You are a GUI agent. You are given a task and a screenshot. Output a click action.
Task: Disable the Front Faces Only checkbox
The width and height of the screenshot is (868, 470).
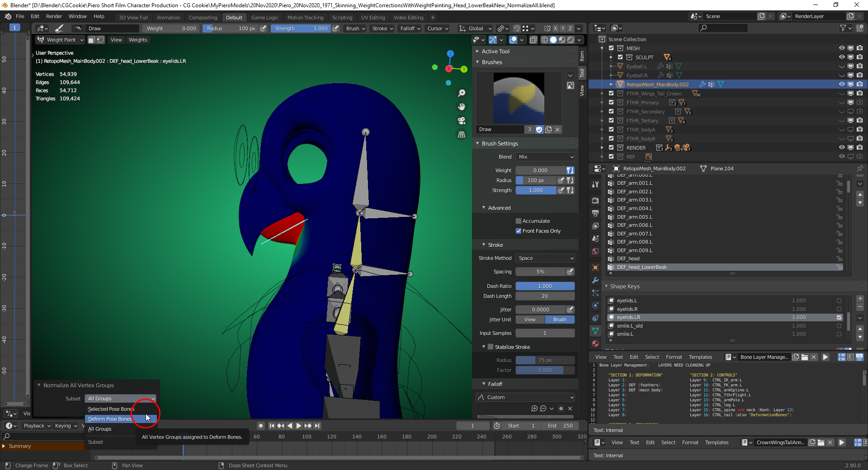tap(519, 231)
